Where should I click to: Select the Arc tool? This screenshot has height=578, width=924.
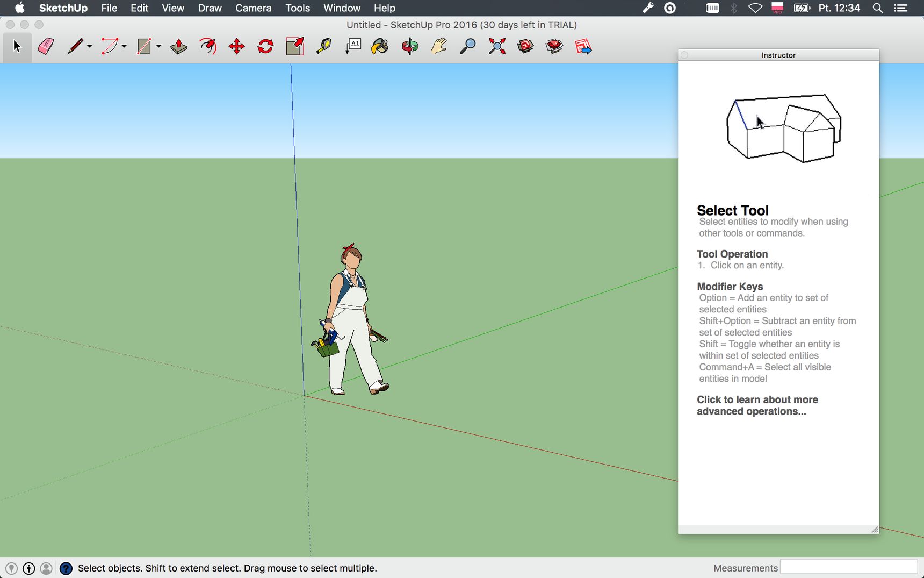(x=110, y=47)
